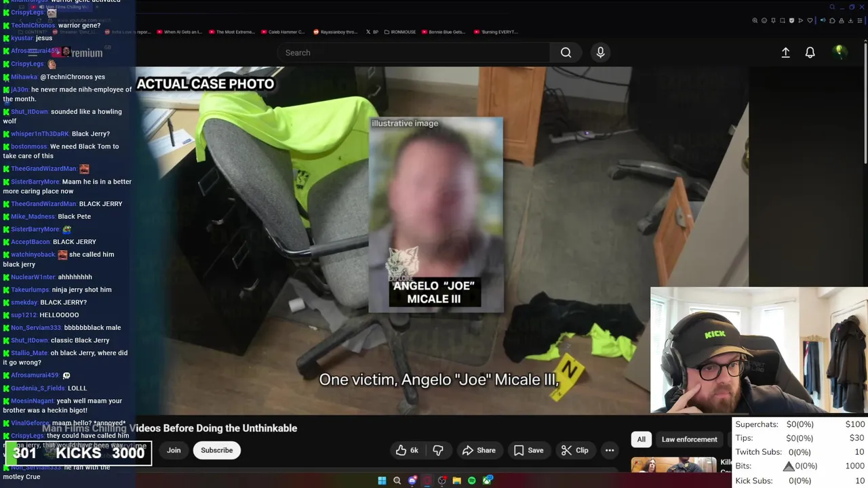The image size is (868, 488).
Task: Click the 'Superchats:' goal row
Action: tap(800, 424)
